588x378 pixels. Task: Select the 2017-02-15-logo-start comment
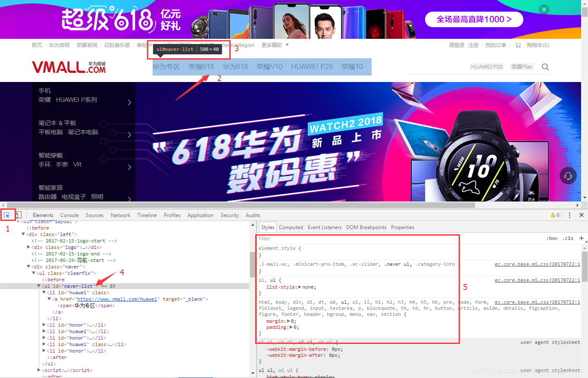pos(74,241)
